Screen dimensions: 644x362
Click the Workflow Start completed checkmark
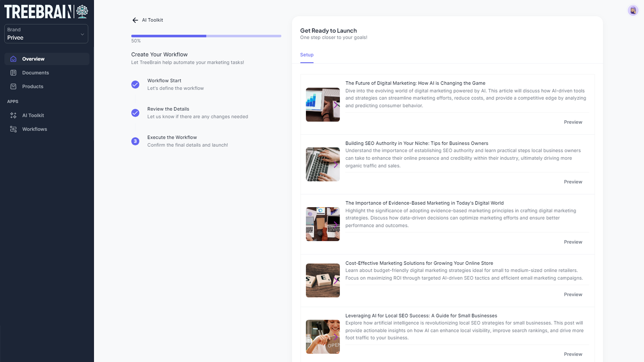[135, 84]
